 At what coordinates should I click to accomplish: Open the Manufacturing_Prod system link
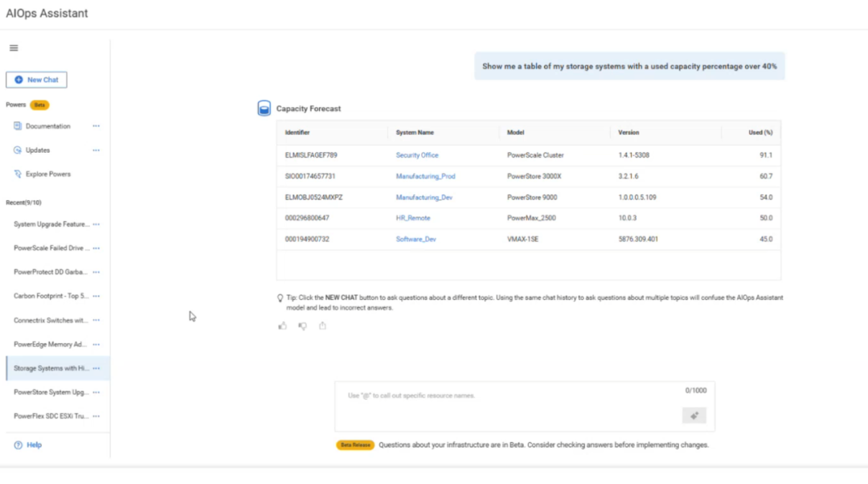pos(425,176)
